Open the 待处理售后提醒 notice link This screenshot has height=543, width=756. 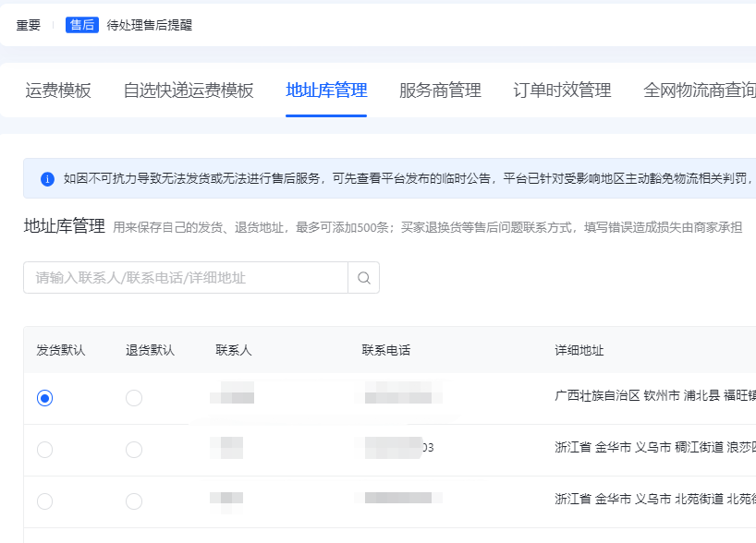pos(149,25)
